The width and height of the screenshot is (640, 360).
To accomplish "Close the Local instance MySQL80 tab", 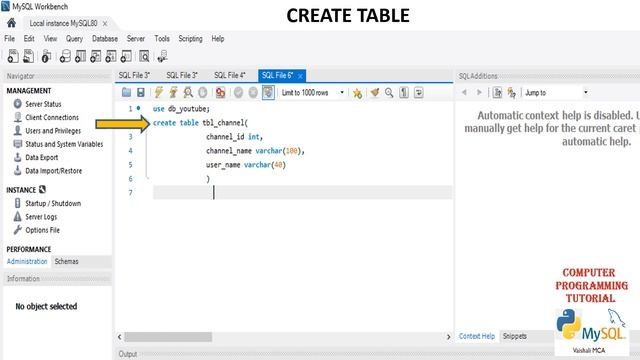I will coord(105,24).
